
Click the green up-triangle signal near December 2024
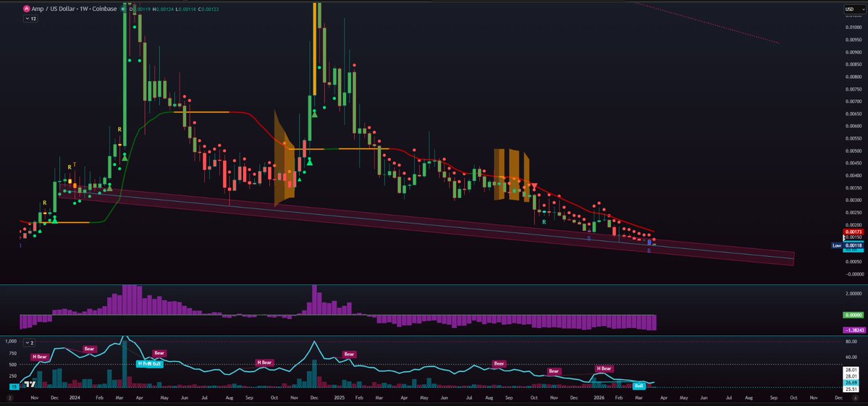pos(314,114)
